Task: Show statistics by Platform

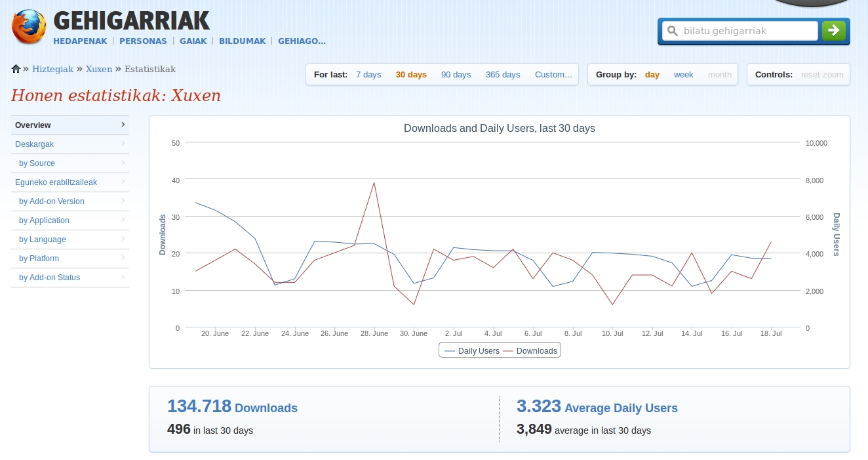Action: click(39, 259)
